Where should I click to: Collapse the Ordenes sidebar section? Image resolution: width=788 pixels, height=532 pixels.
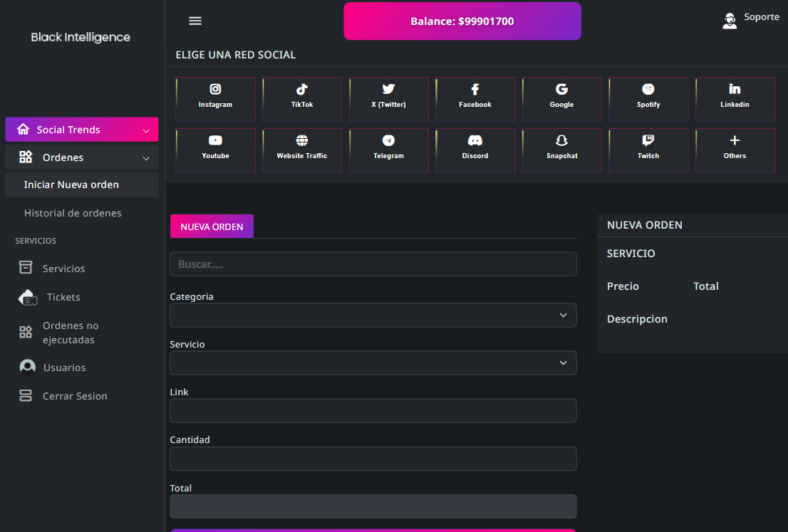[x=81, y=157]
